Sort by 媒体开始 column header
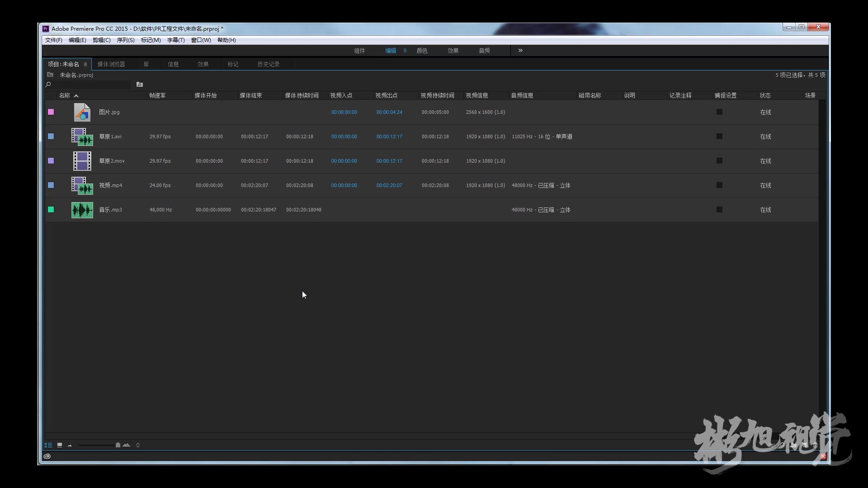The width and height of the screenshot is (868, 488). coord(206,96)
